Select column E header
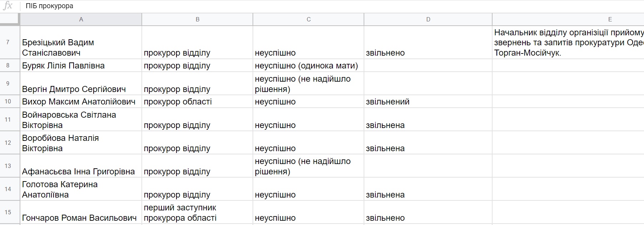Viewport: 644px width, 225px height. pyautogui.click(x=568, y=19)
